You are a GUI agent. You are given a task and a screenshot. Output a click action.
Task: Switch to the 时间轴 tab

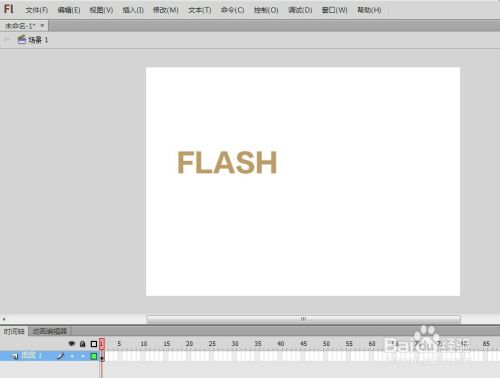coord(14,331)
